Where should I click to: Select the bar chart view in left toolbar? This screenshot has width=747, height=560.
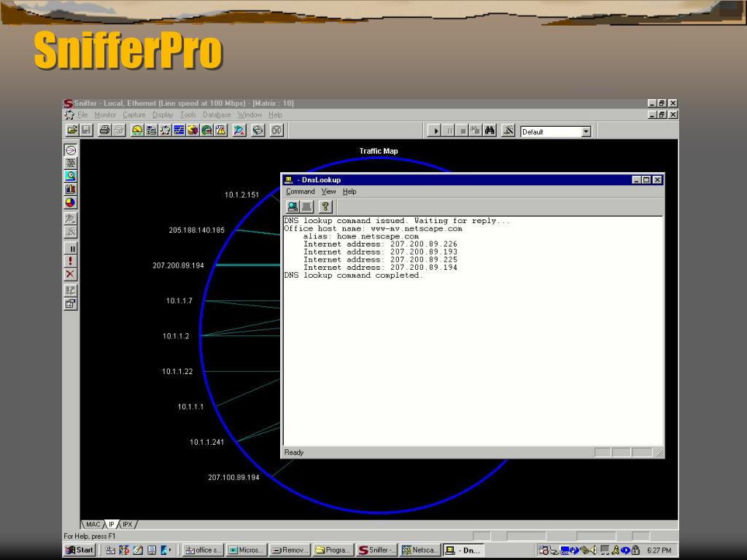coord(71,190)
